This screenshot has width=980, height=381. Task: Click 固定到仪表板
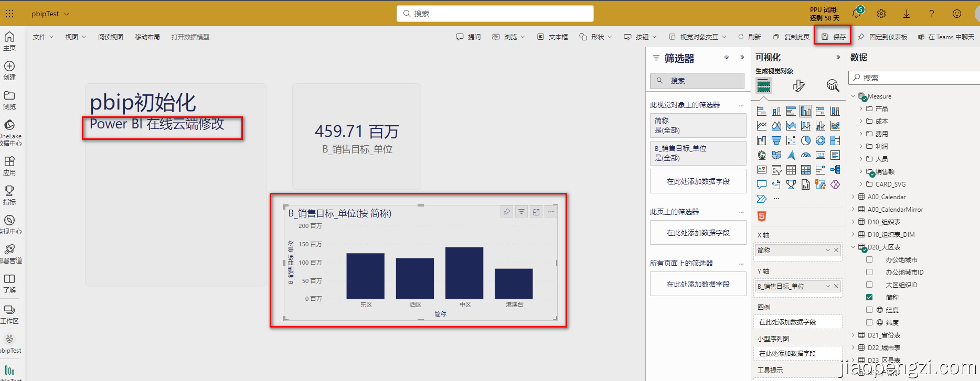pos(882,37)
